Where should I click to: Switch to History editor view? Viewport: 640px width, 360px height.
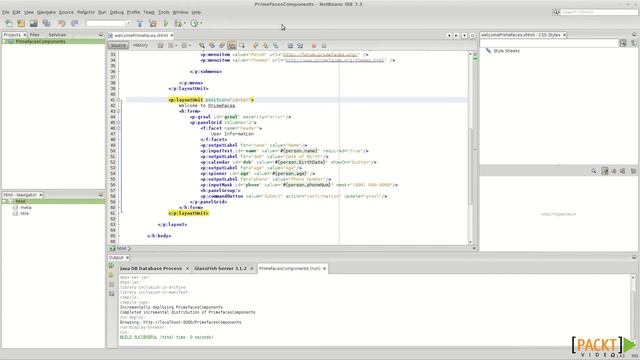coord(140,46)
